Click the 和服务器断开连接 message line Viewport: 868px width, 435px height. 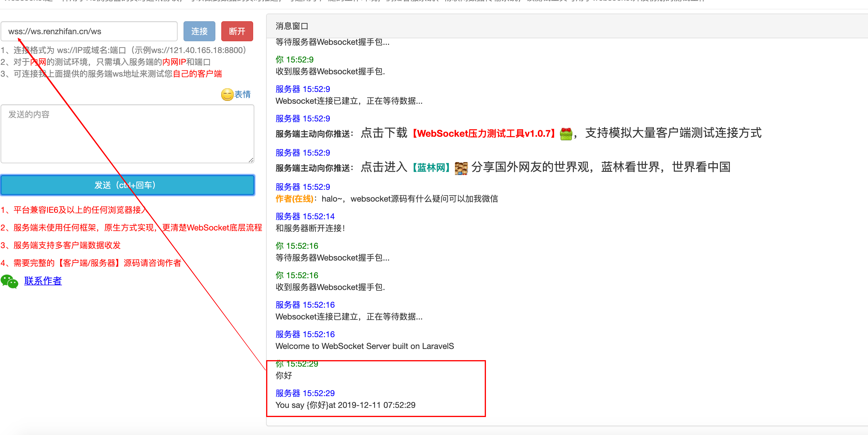click(x=310, y=228)
